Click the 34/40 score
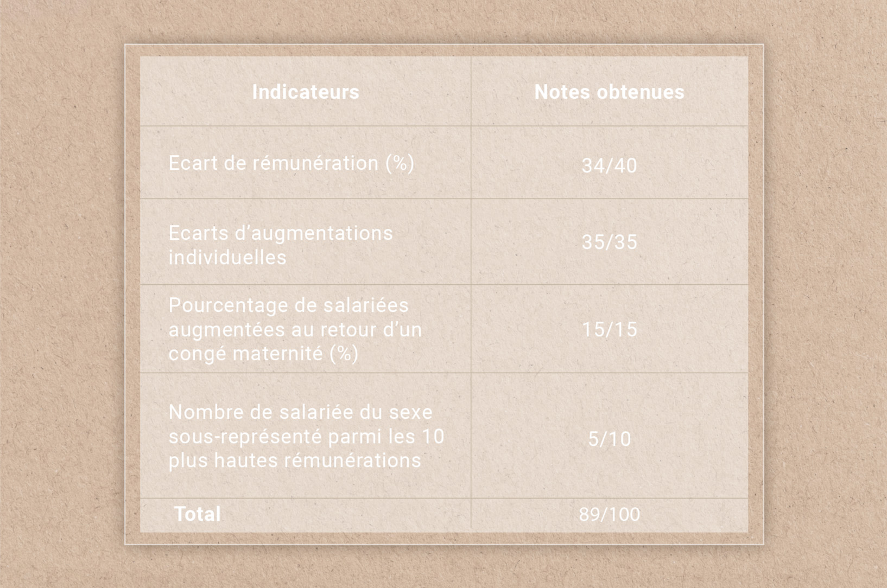 pyautogui.click(x=609, y=165)
